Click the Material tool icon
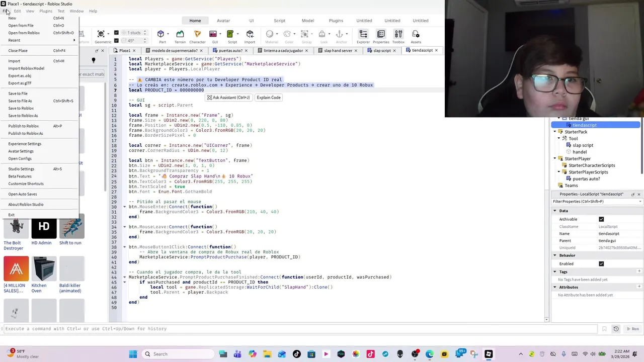Screen dimensions: 644x362 [x=270, y=34]
